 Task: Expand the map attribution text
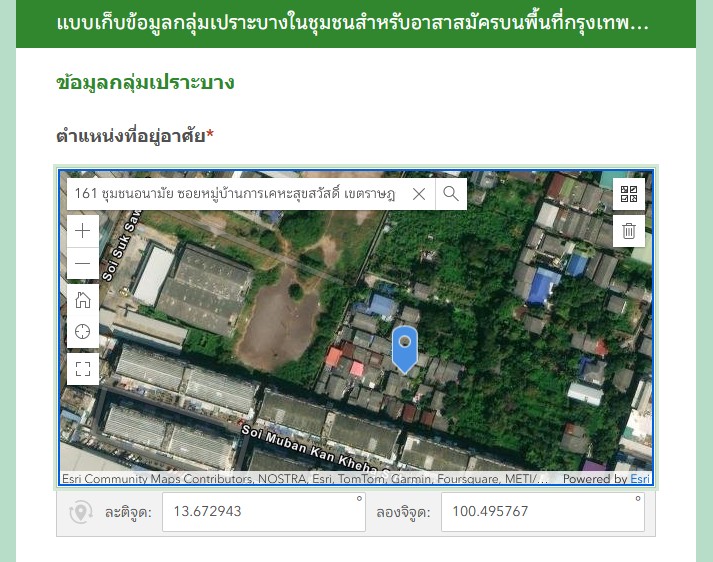point(304,479)
